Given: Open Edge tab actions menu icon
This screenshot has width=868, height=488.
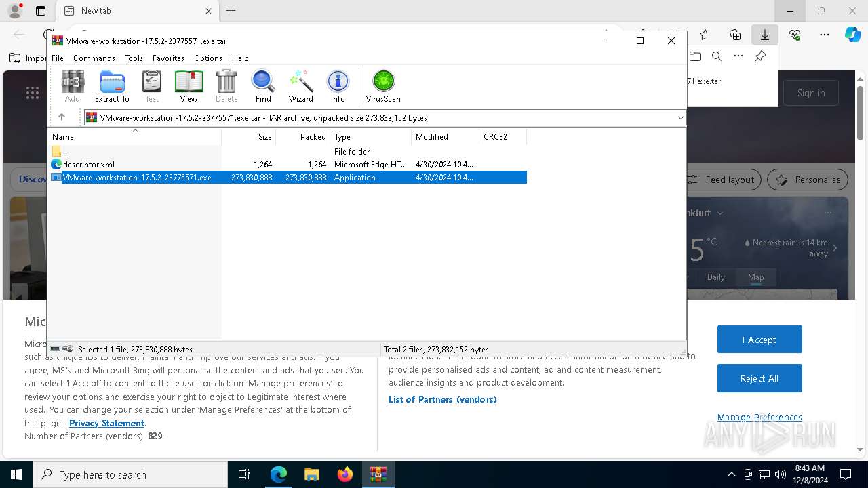Looking at the screenshot, I should [41, 11].
